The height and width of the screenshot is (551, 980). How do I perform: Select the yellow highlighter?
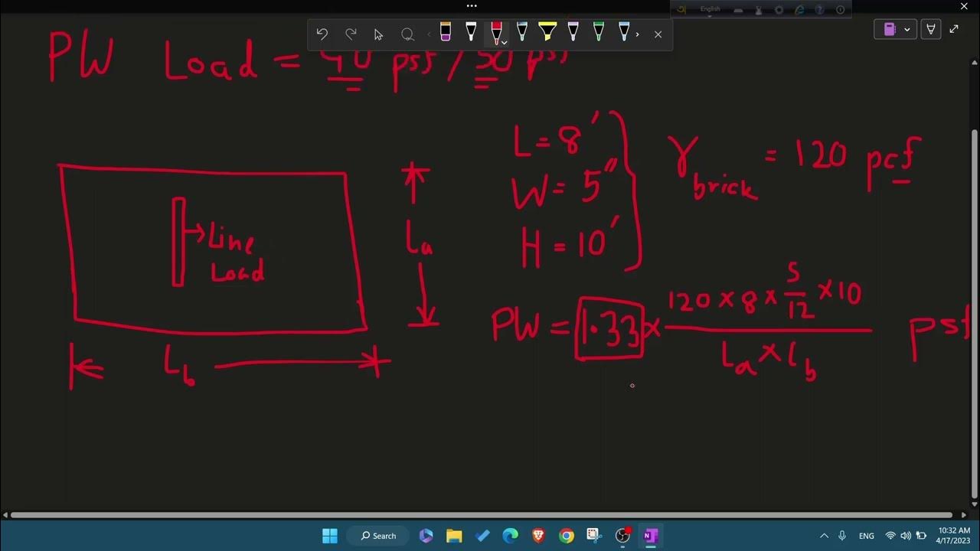[x=547, y=32]
